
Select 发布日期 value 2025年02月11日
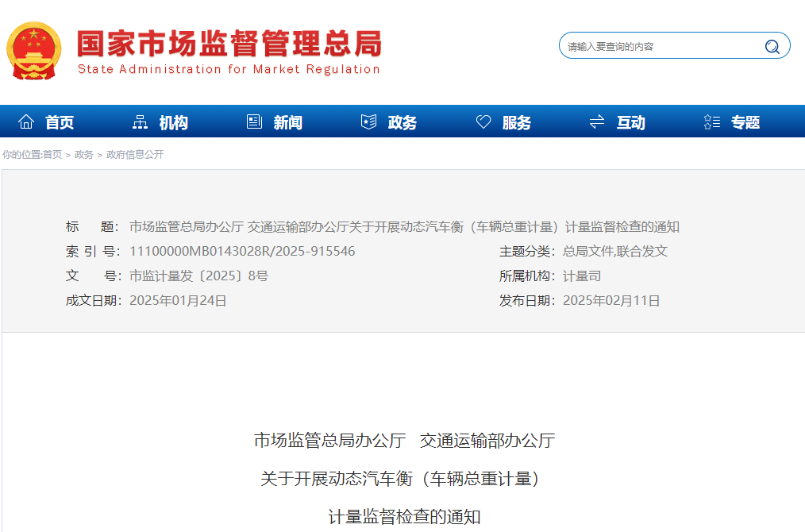pos(611,300)
